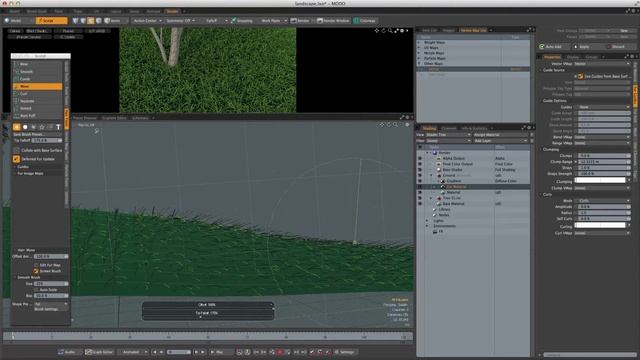Select the Comb fur brush tool

pyautogui.click(x=37, y=79)
